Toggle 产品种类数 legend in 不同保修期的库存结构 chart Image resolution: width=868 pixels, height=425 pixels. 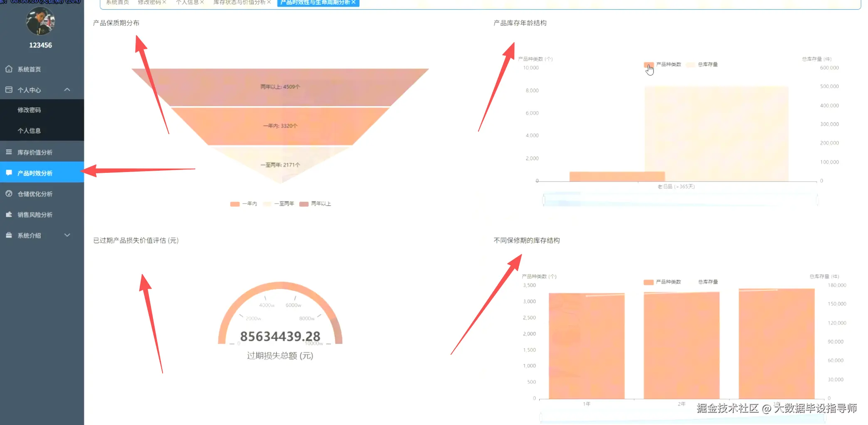662,282
